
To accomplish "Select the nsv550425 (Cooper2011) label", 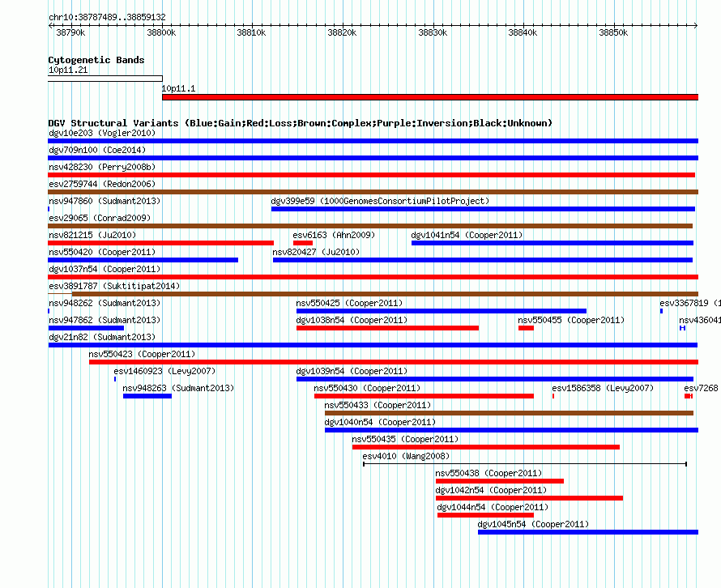I will click(349, 303).
